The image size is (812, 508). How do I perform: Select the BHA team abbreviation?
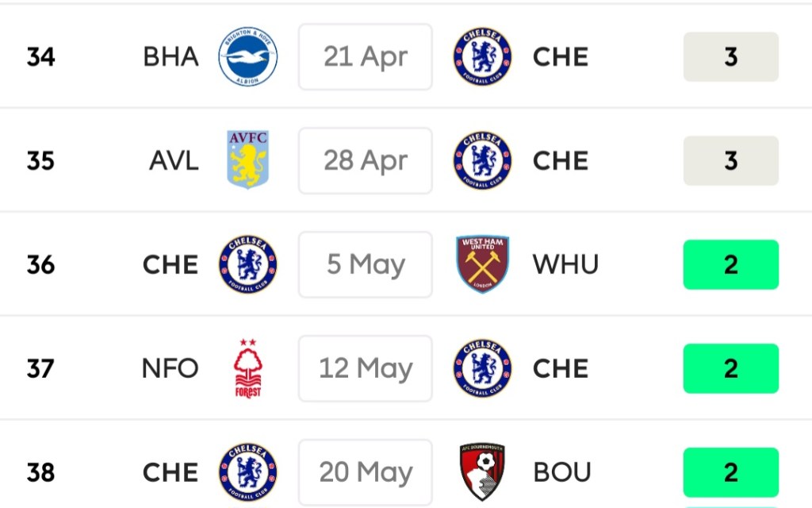tap(170, 57)
